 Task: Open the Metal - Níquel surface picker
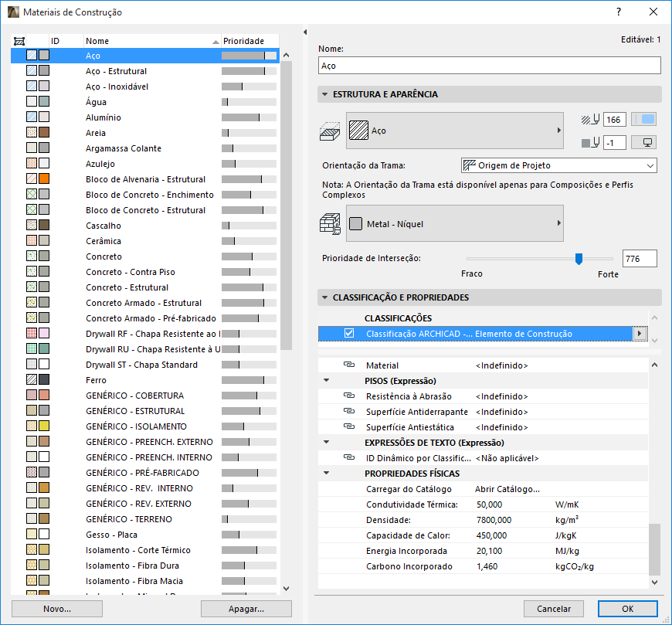(454, 224)
